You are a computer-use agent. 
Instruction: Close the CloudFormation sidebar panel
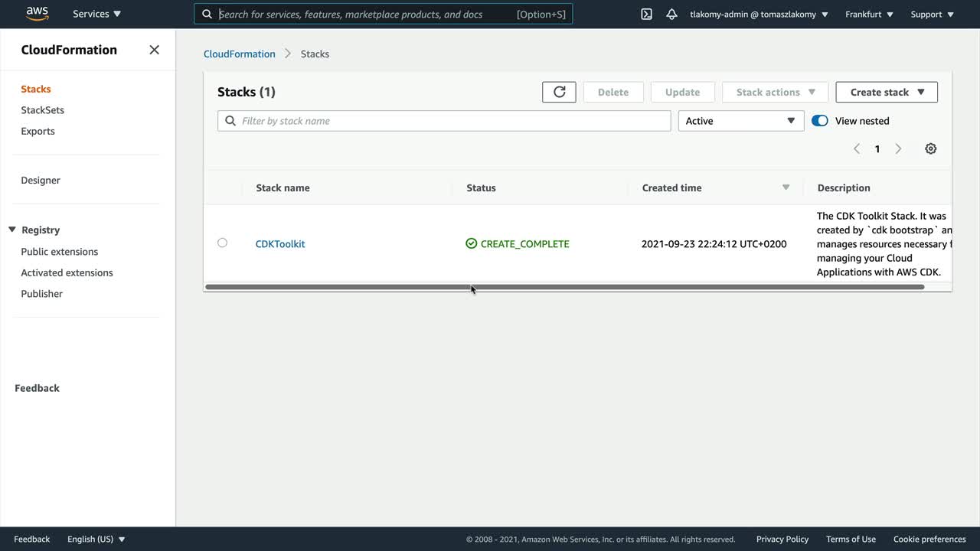point(154,50)
